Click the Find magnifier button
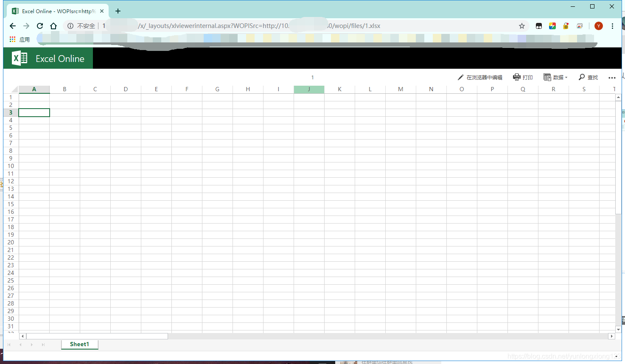Viewport: 625px width, 364px height. point(588,77)
